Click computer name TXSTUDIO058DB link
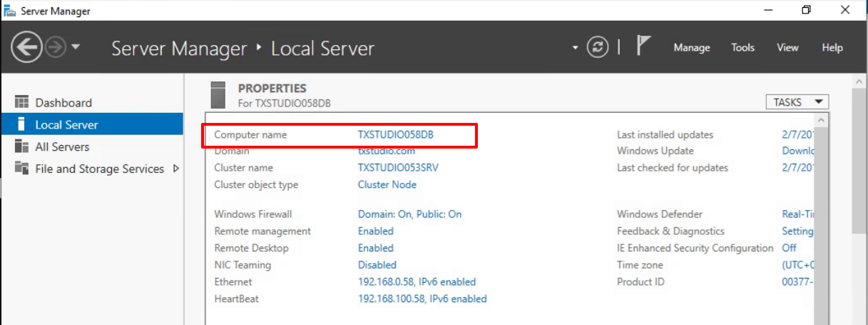 pyautogui.click(x=396, y=134)
